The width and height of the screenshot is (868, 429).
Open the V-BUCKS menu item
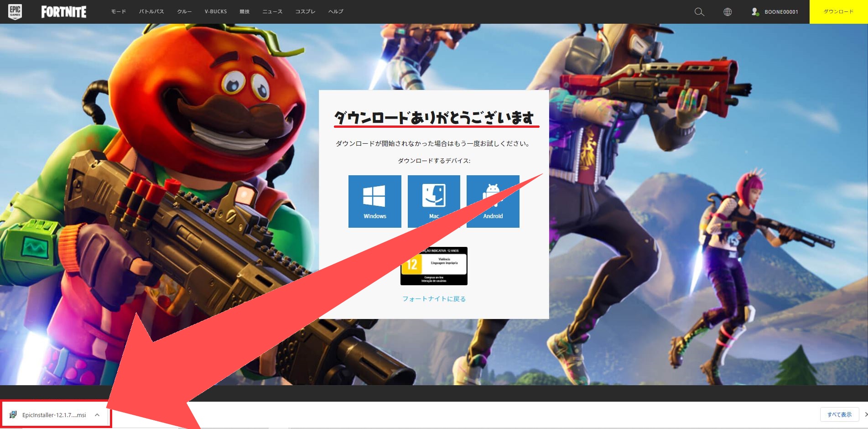click(216, 12)
